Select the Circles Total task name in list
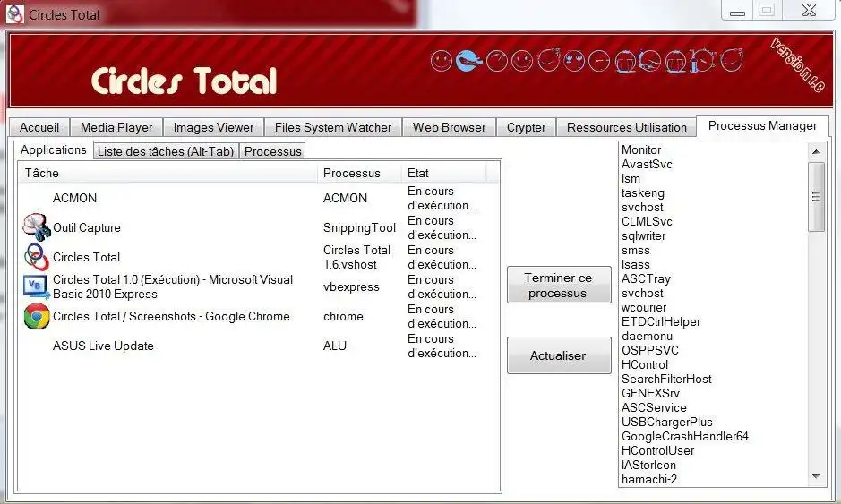This screenshot has width=841, height=504. (86, 257)
